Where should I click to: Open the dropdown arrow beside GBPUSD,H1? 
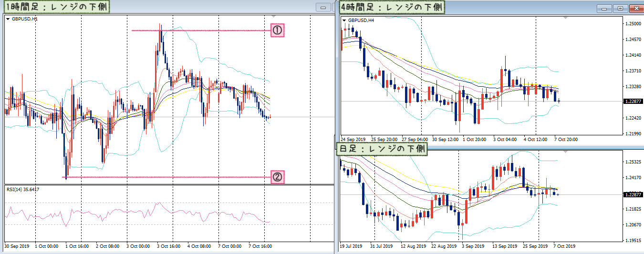8,19
